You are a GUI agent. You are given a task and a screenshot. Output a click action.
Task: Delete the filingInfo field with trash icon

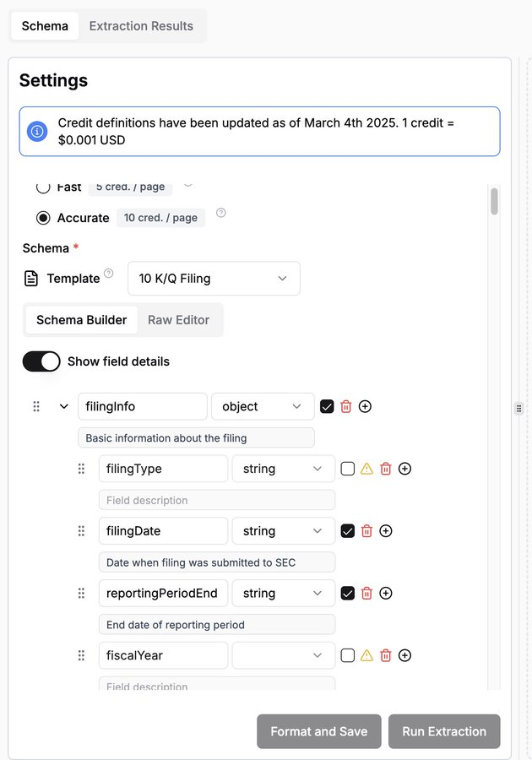click(x=345, y=406)
